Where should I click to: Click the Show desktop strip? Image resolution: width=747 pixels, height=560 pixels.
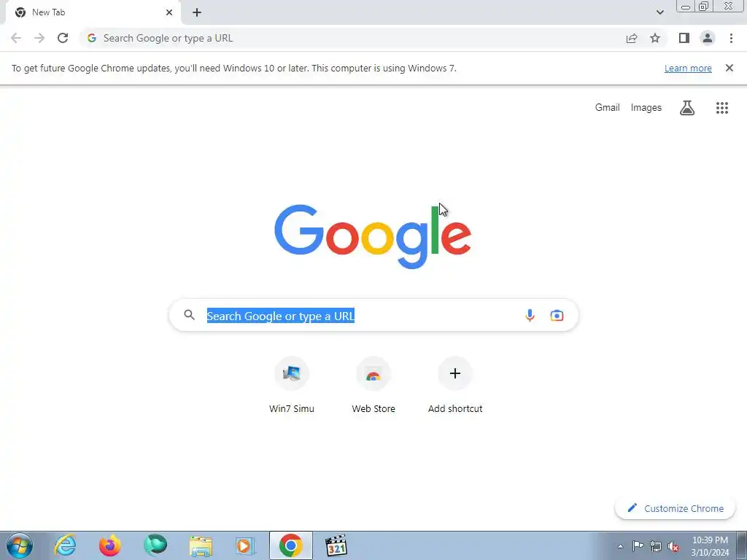click(x=742, y=545)
